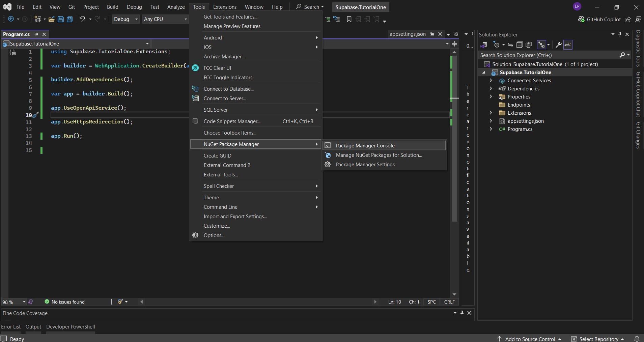Image resolution: width=644 pixels, height=342 pixels.
Task: Close the Program.cs tab
Action: [44, 34]
